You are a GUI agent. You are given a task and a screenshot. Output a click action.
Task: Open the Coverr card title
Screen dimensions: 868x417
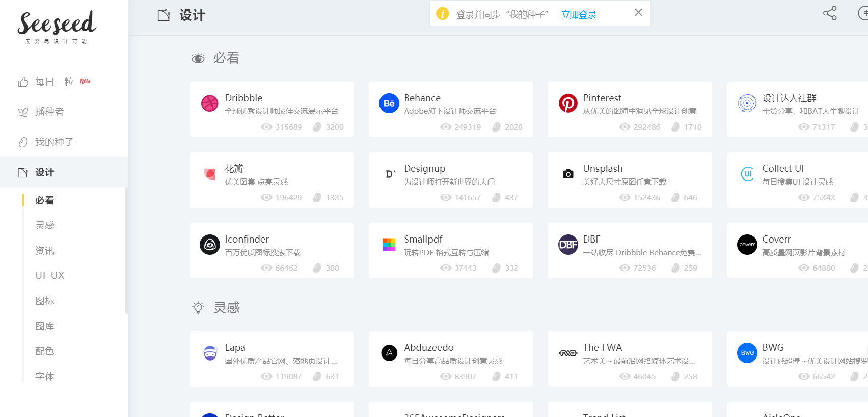tap(776, 239)
